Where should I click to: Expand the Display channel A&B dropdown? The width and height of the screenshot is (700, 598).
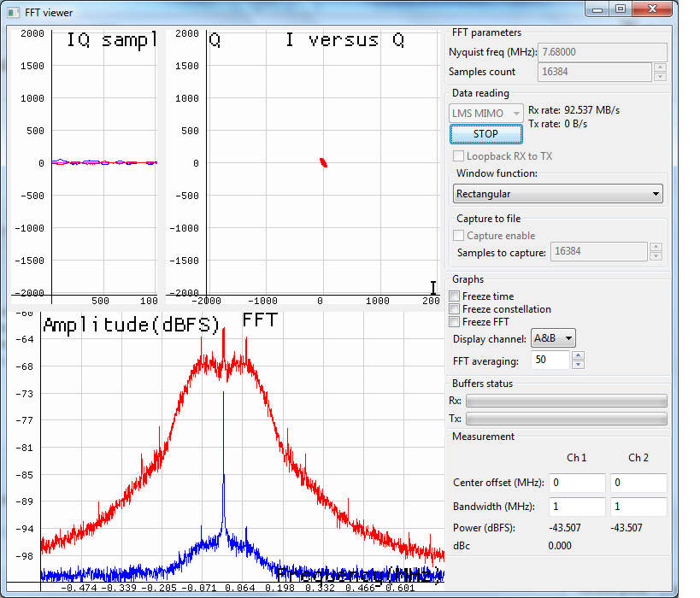(x=553, y=338)
